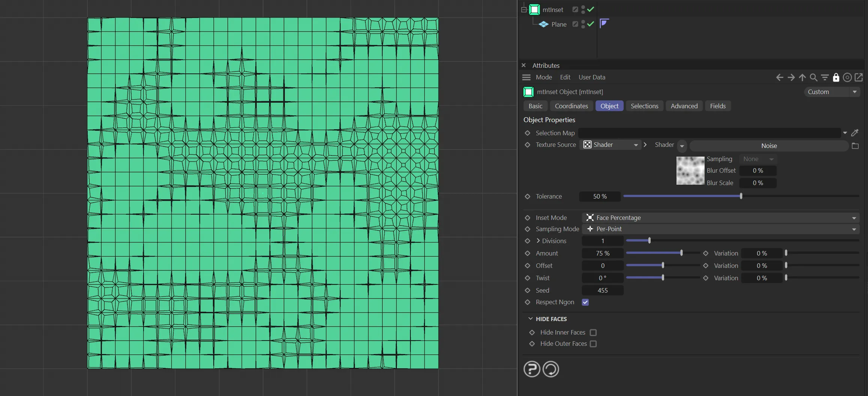Open the Edit menu in Attributes
Image resolution: width=868 pixels, height=396 pixels.
(565, 77)
